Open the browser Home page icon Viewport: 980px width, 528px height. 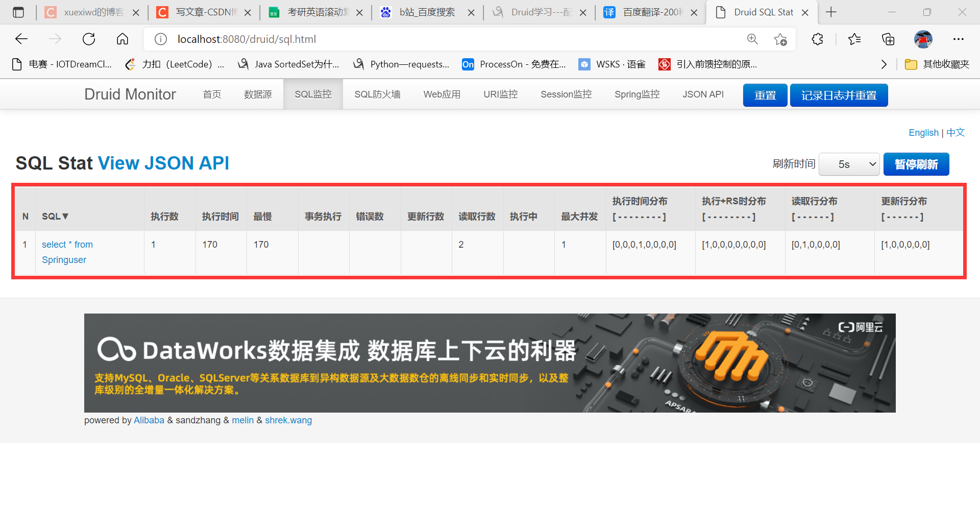[122, 39]
